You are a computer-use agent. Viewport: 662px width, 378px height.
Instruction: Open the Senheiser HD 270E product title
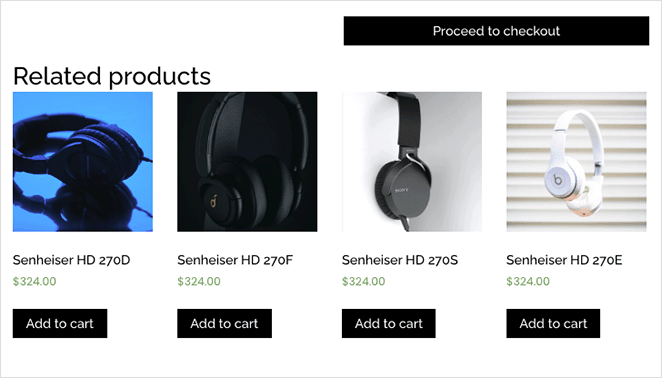(564, 260)
